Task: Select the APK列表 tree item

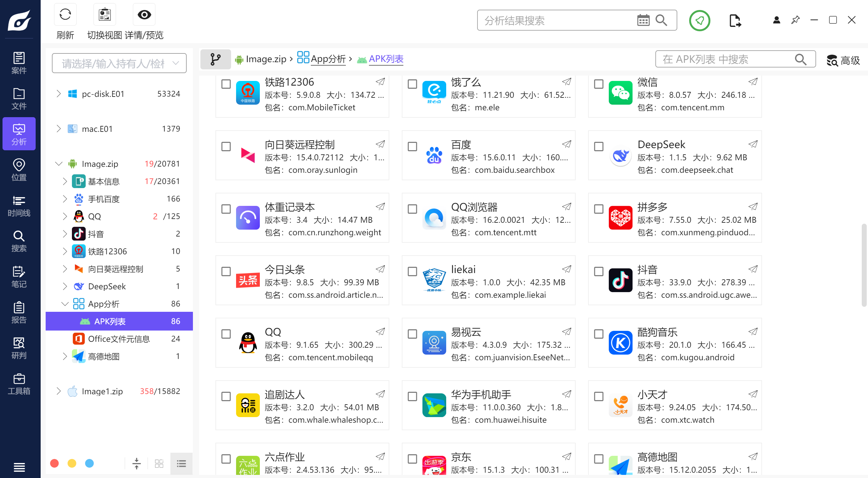Action: 119,321
